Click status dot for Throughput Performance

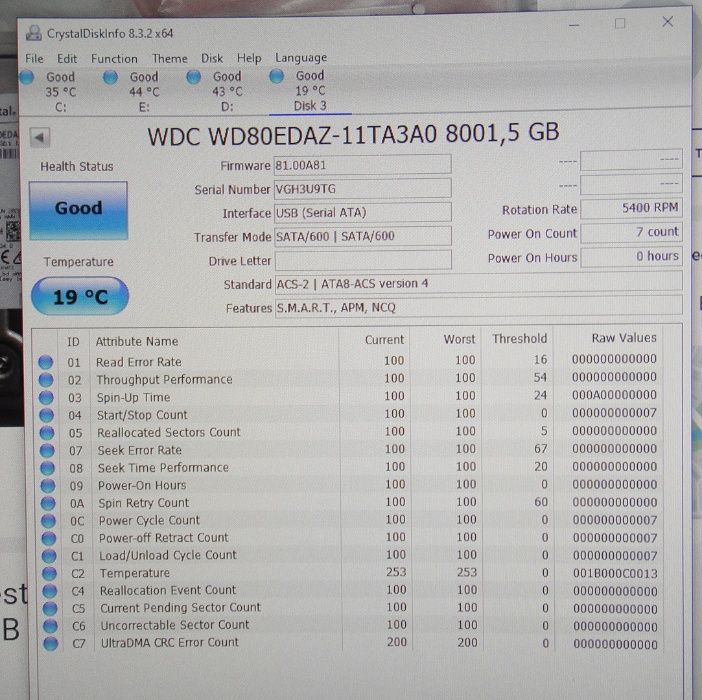pos(46,380)
